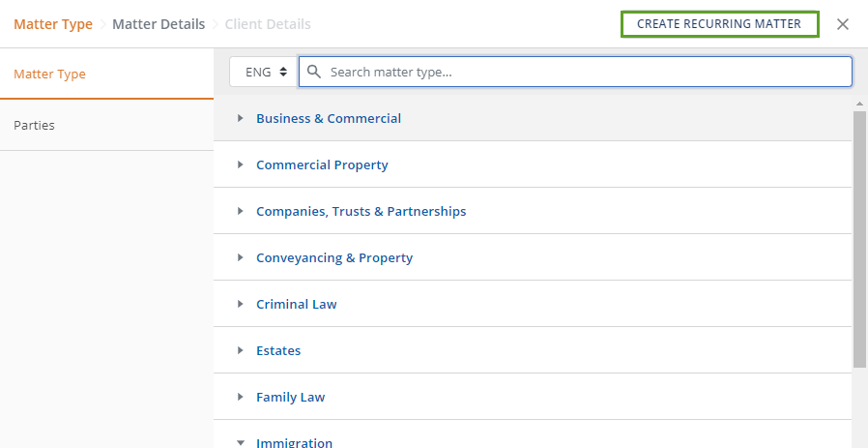Expand the Business & Commercial category

328,118
